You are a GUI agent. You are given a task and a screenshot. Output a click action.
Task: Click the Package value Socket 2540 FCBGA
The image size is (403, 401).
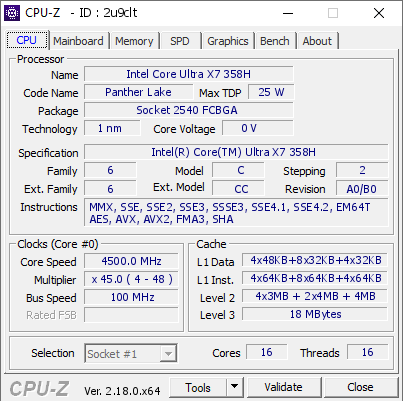coord(189,110)
